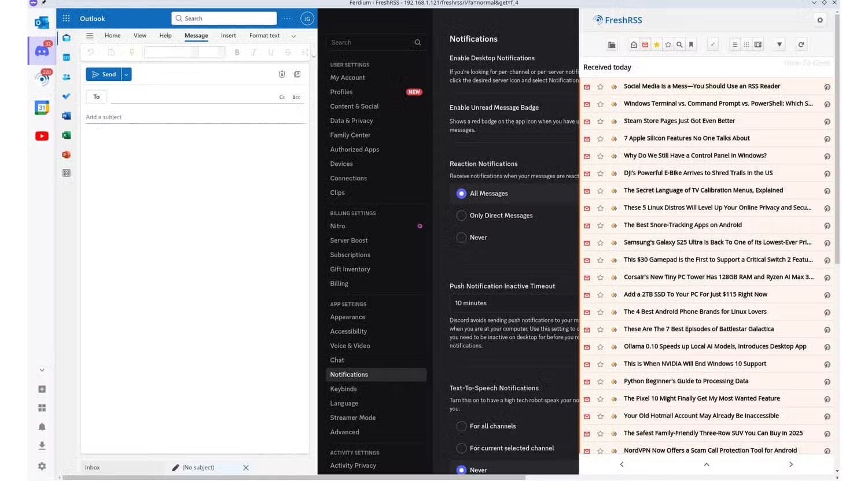Switch to Outlook service in Ferdium sidebar
Image resolution: width=868 pixels, height=488 pixels.
(42, 23)
